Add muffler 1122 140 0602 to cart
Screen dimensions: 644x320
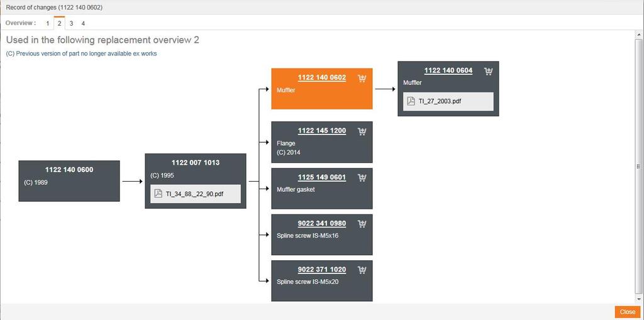point(362,79)
